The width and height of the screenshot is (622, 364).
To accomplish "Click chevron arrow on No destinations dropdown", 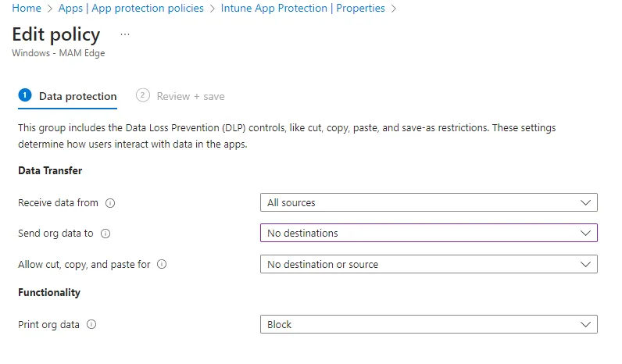I will coord(586,233).
